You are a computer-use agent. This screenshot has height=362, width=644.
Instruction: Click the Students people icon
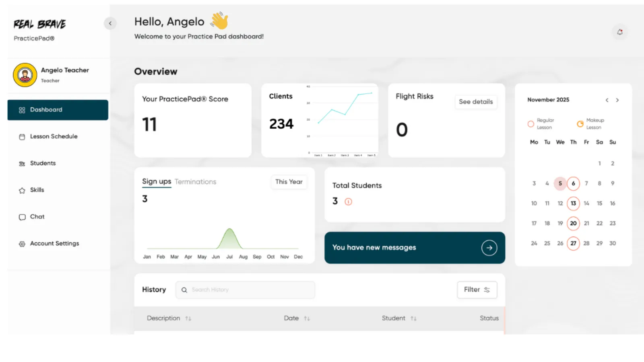click(22, 164)
